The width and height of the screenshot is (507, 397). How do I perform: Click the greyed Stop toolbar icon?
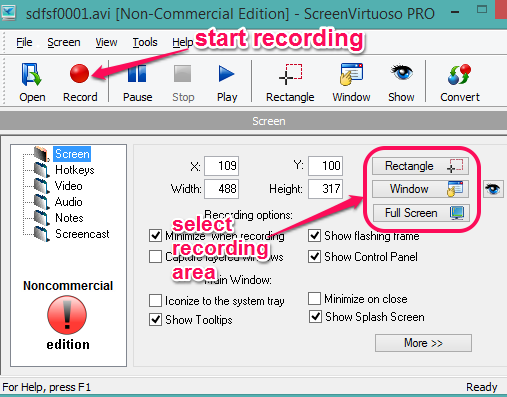(x=183, y=83)
